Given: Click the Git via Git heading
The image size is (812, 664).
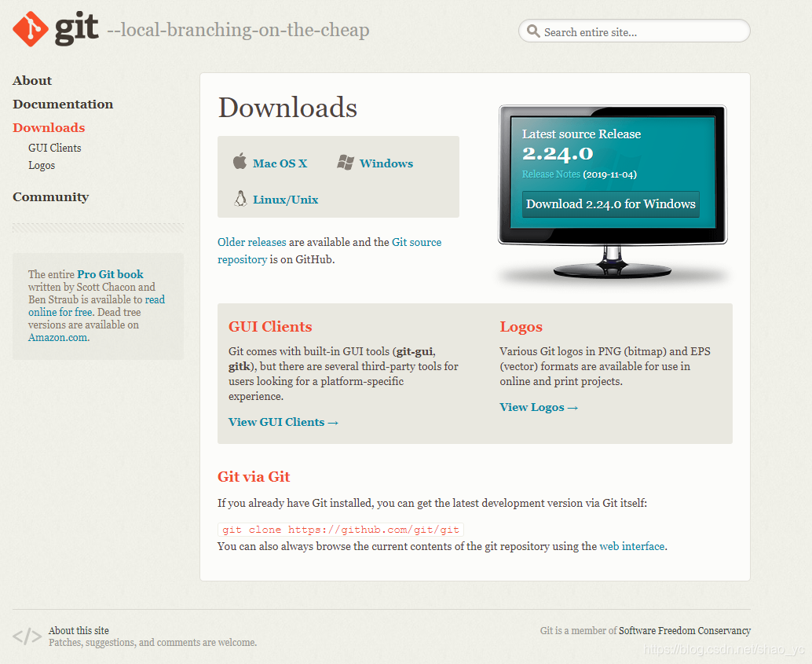Looking at the screenshot, I should (254, 477).
